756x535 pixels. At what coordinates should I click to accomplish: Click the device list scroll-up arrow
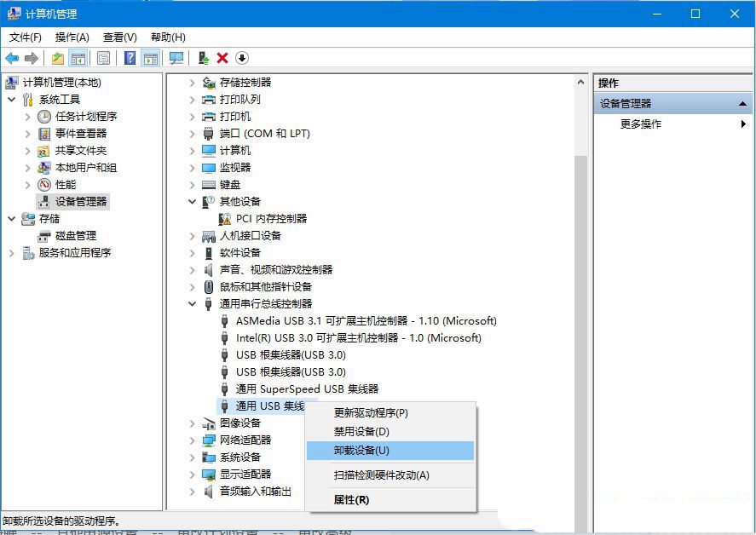[581, 83]
